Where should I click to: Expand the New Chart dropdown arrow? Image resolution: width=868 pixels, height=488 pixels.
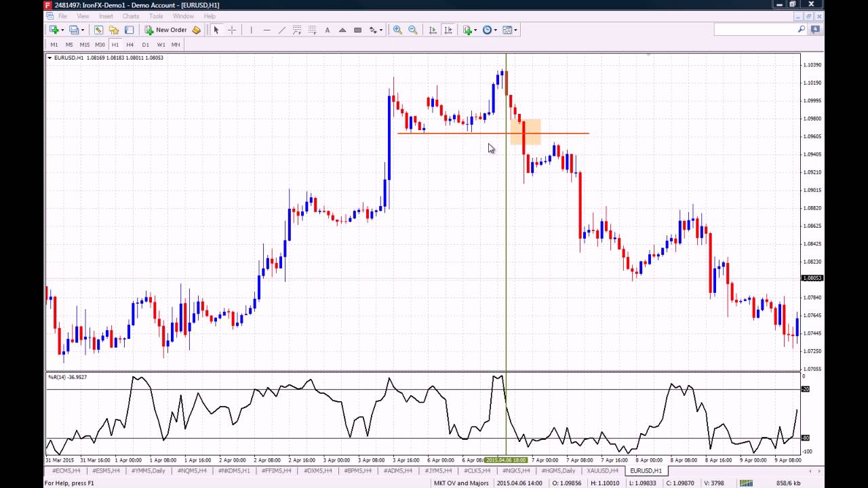[x=62, y=30]
